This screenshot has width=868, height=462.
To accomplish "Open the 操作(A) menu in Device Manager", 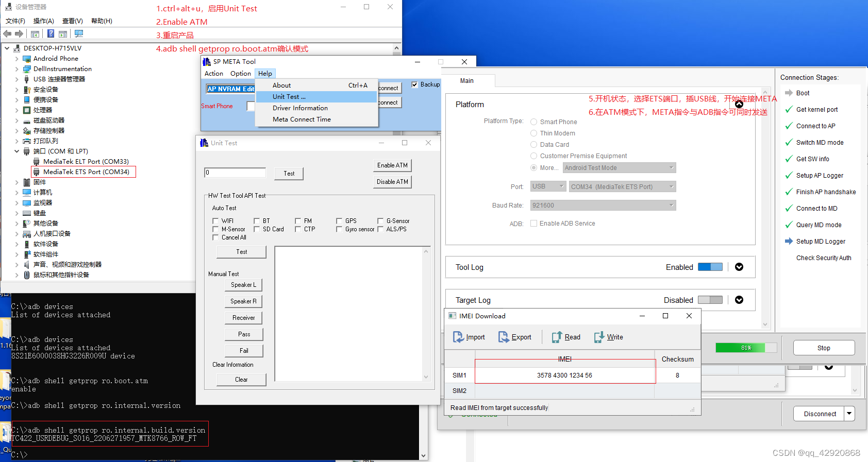I will (x=44, y=21).
